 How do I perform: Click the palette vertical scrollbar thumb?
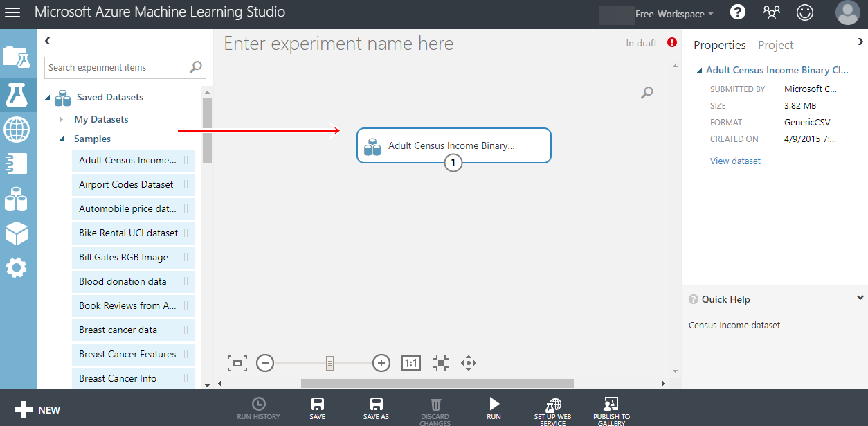pos(207,130)
